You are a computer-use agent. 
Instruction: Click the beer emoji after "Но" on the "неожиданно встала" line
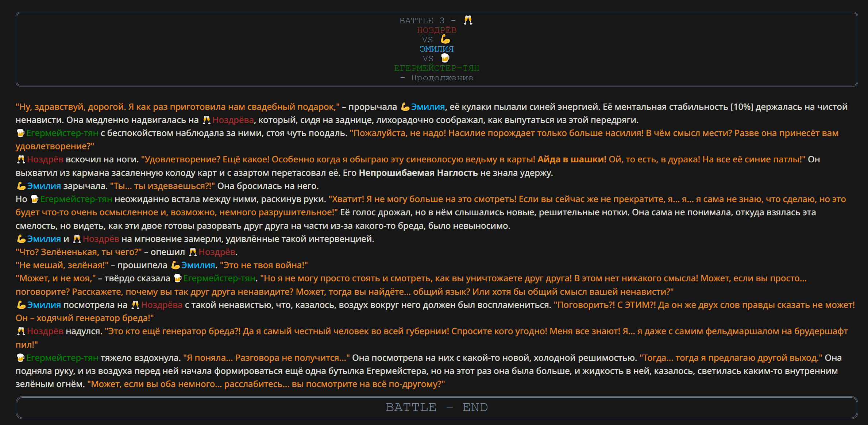(x=34, y=199)
